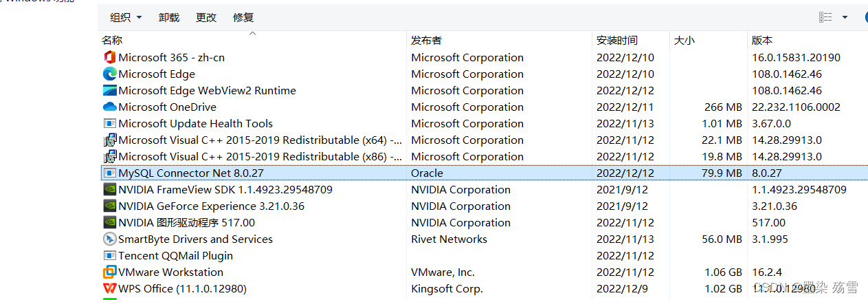Select SmartByte Drivers and Services name

[195, 239]
